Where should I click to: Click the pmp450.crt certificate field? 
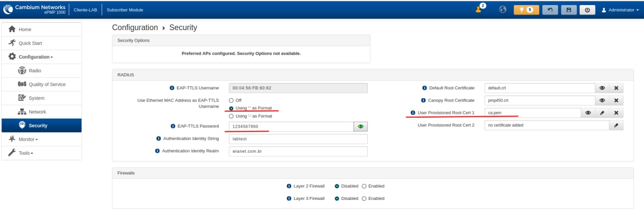click(540, 100)
